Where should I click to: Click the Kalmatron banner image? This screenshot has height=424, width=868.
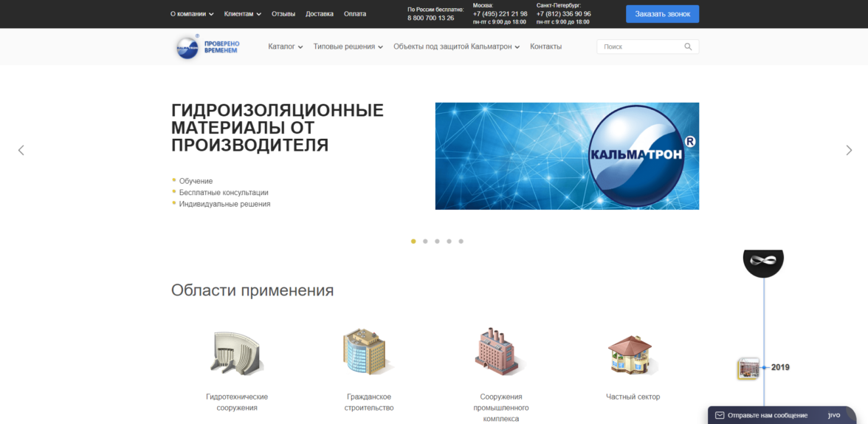tap(567, 156)
